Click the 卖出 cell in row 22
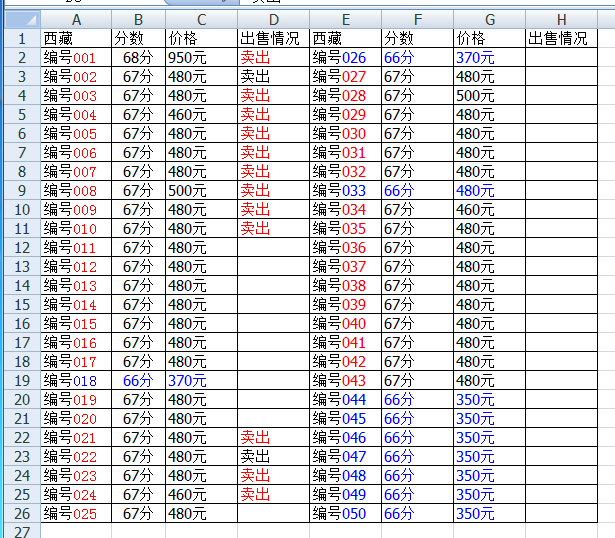 click(273, 438)
